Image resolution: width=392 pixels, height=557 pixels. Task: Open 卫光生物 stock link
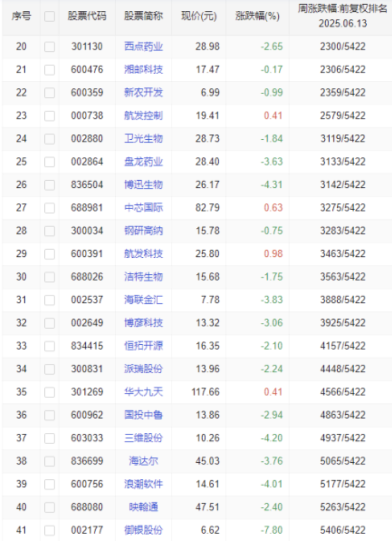[143, 139]
